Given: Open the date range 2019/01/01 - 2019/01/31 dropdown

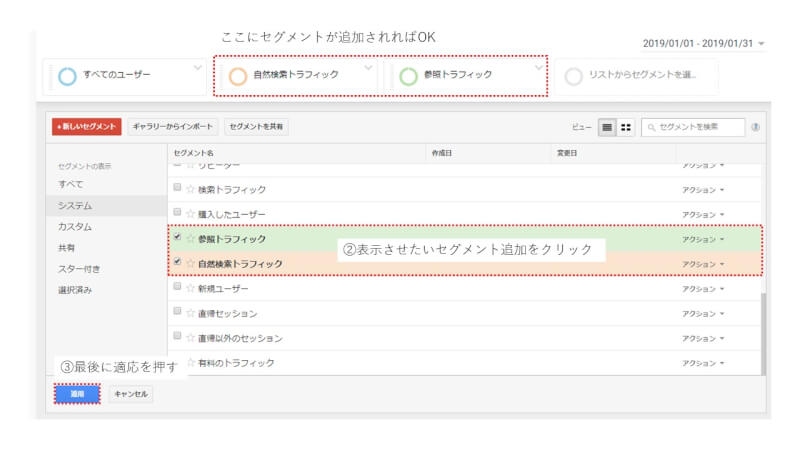Looking at the screenshot, I should point(704,43).
